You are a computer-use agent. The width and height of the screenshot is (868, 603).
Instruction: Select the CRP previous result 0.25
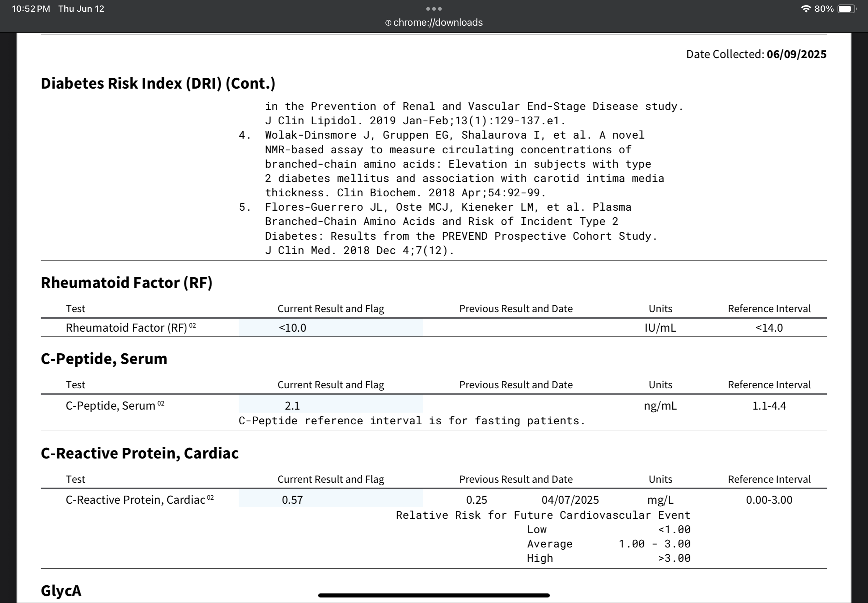point(477,500)
